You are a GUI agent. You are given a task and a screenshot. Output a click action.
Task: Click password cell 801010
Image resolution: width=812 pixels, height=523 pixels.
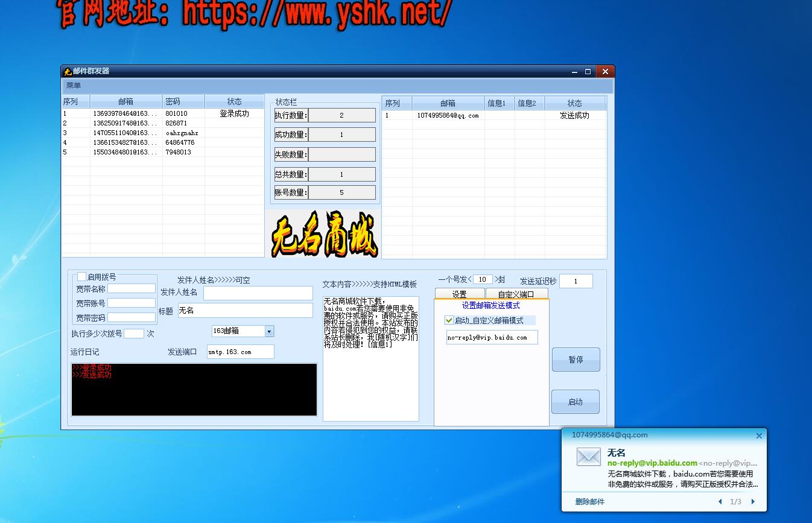[x=183, y=113]
